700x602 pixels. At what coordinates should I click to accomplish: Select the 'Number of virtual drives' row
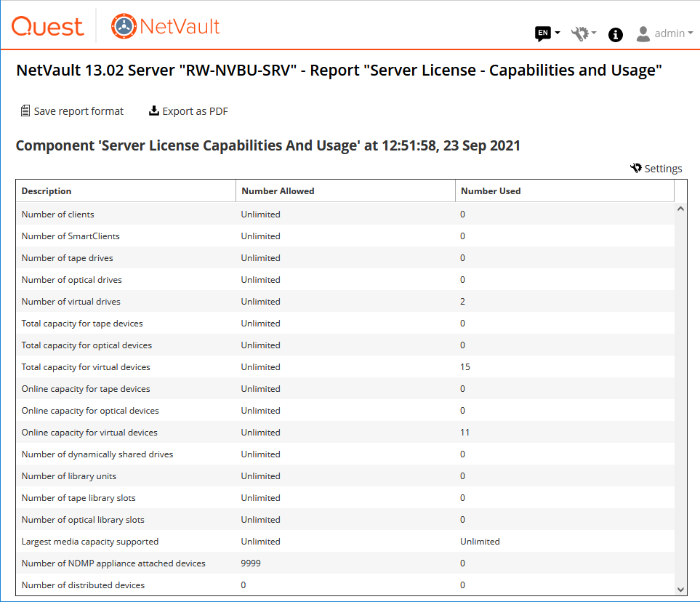point(345,302)
